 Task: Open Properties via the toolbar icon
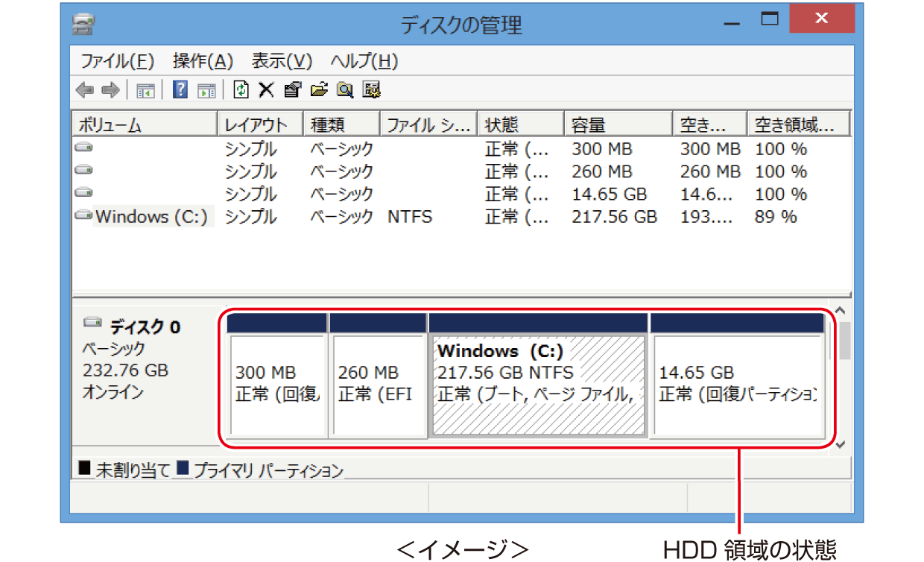tap(293, 90)
